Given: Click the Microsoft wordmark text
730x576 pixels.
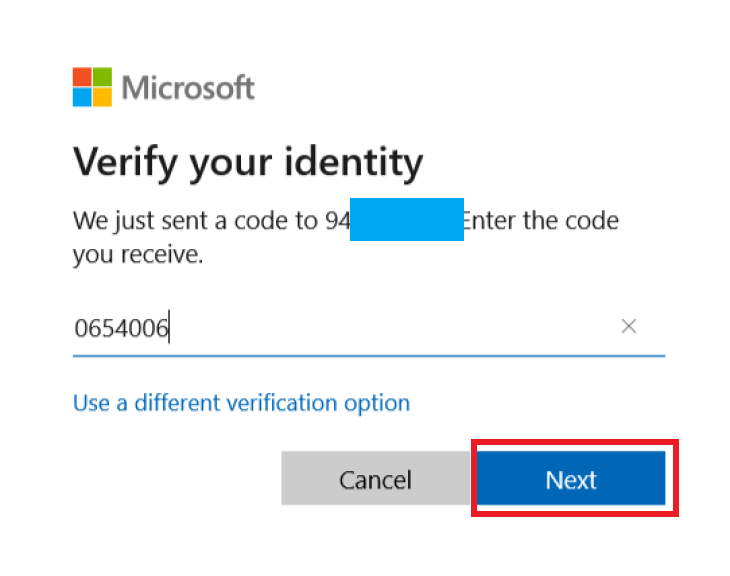Looking at the screenshot, I should coord(188,88).
